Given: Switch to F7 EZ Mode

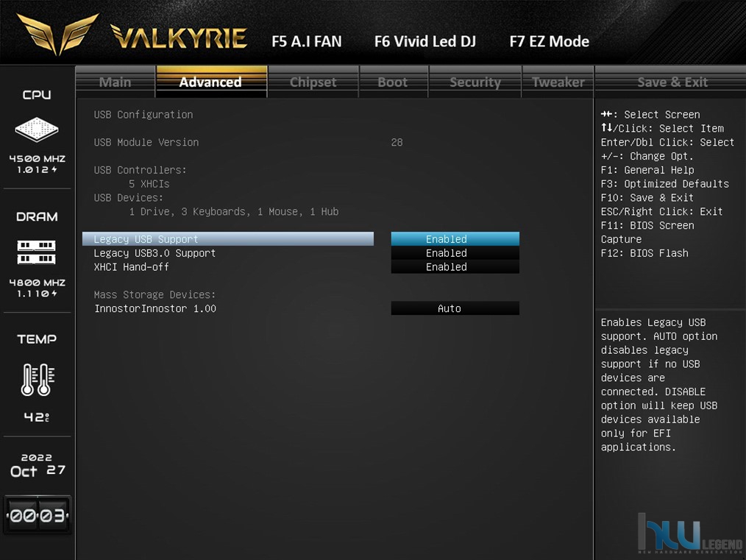Looking at the screenshot, I should 550,41.
